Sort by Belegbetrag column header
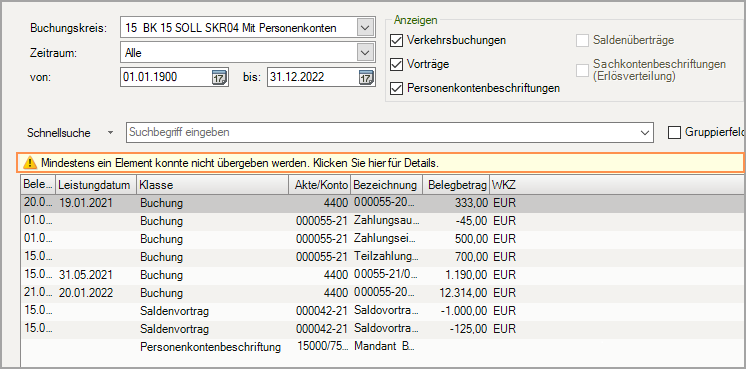Image resolution: width=746 pixels, height=369 pixels. tap(456, 184)
